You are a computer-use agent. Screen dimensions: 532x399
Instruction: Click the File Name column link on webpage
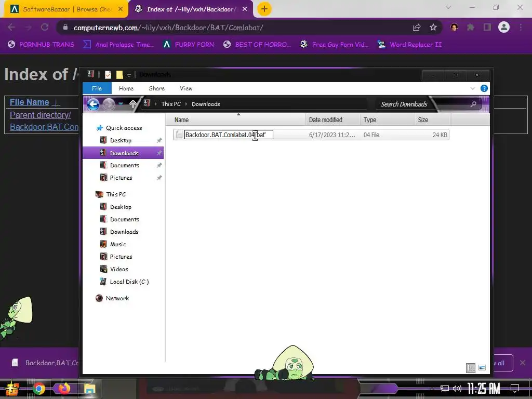30,102
